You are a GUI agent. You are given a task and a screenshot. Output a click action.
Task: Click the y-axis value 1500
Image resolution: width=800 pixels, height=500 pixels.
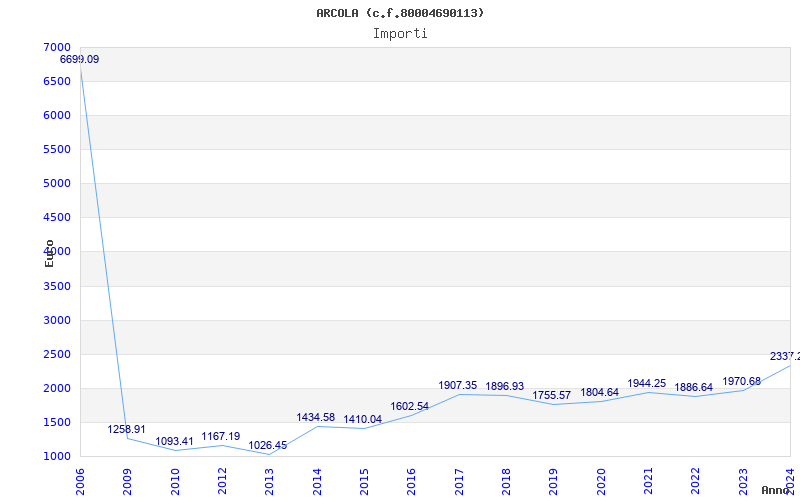[57, 422]
